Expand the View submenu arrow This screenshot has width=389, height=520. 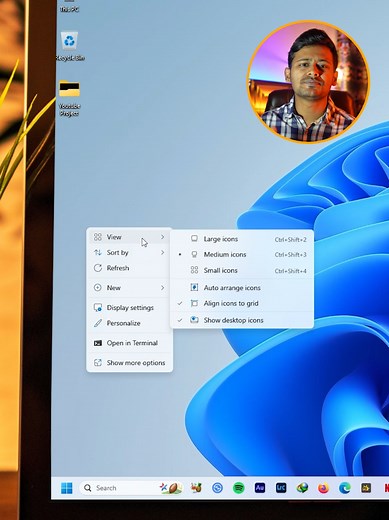pos(162,237)
